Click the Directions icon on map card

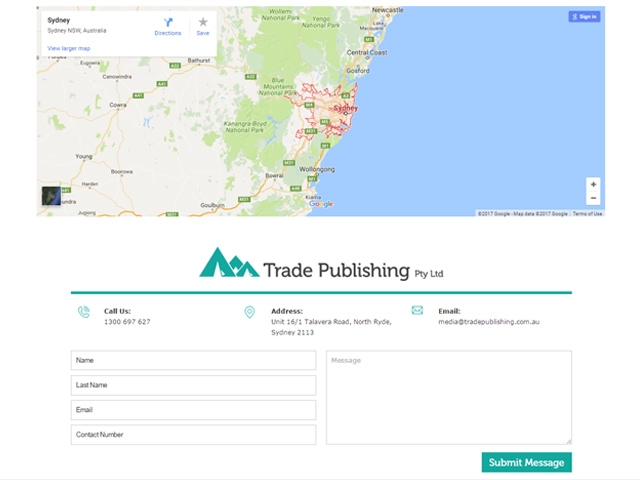[x=168, y=22]
